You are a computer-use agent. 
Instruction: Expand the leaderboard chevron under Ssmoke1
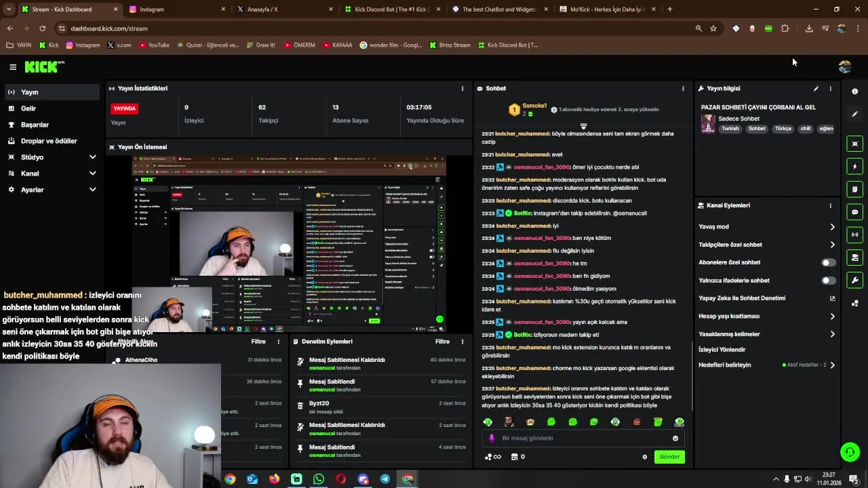coord(583,127)
